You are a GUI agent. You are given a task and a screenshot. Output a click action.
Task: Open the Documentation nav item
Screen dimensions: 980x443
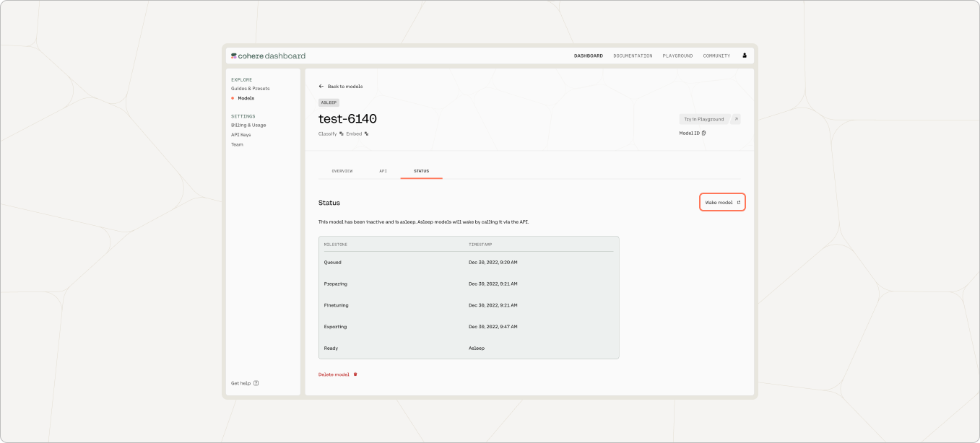(633, 56)
